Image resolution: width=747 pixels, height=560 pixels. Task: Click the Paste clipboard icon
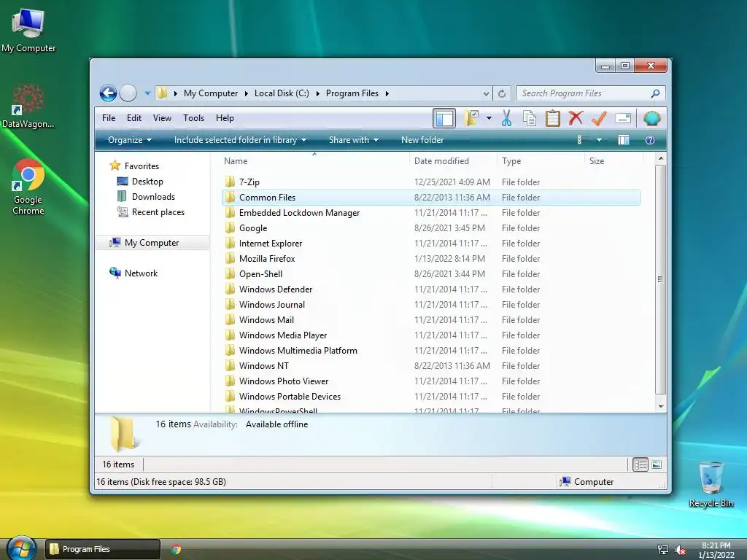coord(553,118)
